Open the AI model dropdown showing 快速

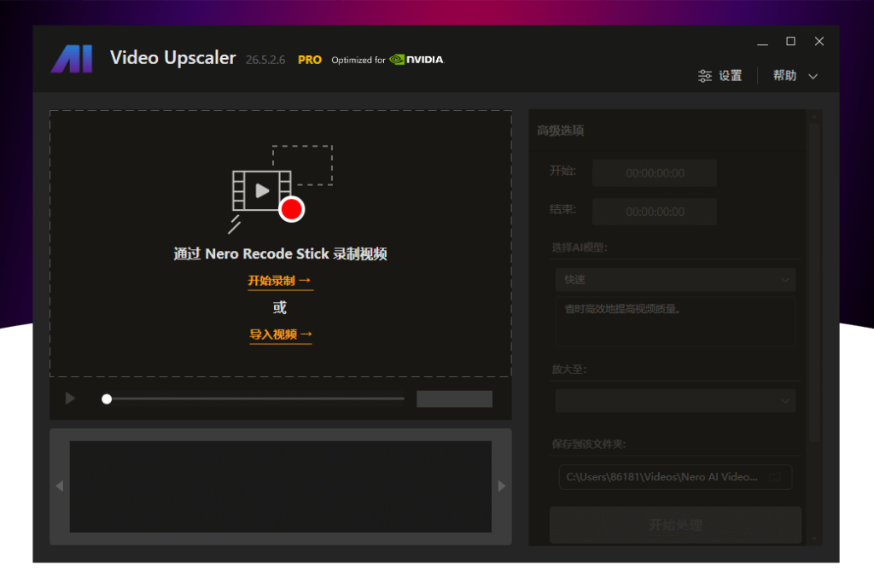pos(675,280)
